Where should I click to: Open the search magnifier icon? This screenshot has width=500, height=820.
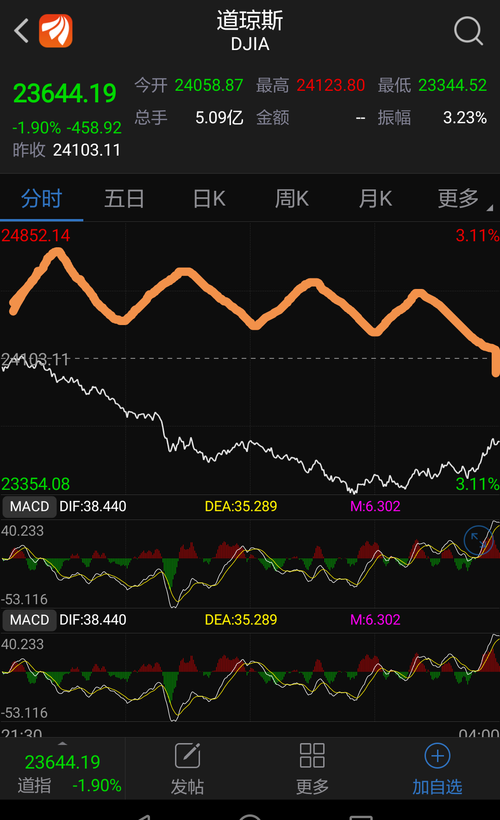coord(468,31)
